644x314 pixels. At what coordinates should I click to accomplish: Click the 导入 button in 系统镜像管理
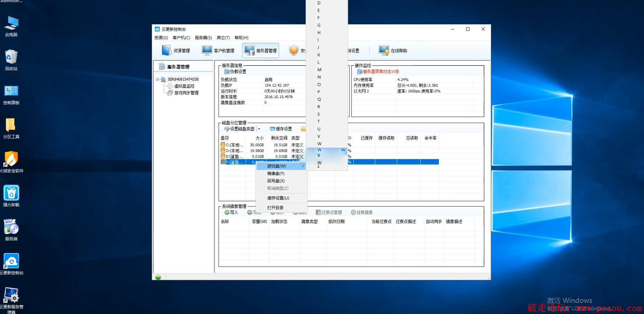pyautogui.click(x=231, y=213)
